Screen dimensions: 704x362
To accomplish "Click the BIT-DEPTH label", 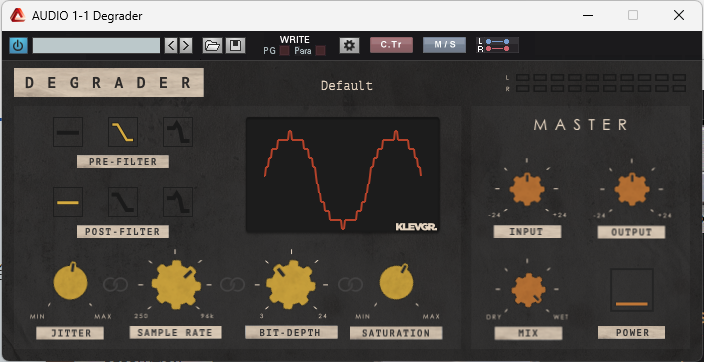I will tap(291, 332).
